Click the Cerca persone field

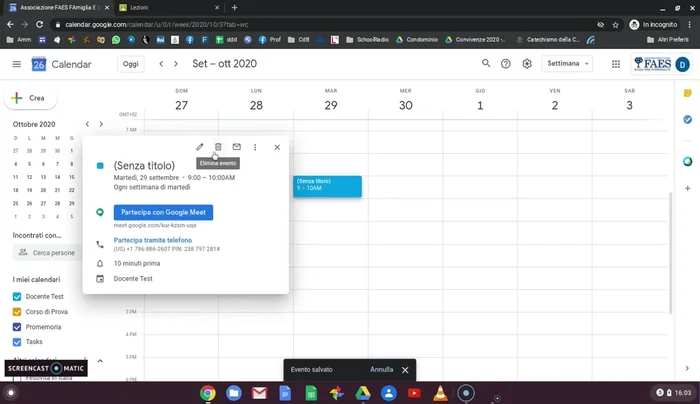coord(47,253)
